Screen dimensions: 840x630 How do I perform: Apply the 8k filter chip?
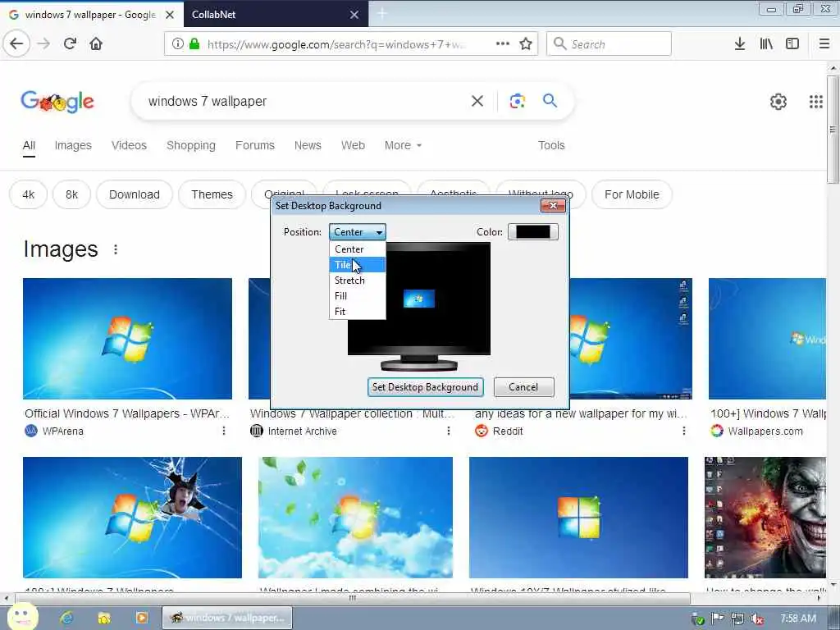[71, 194]
